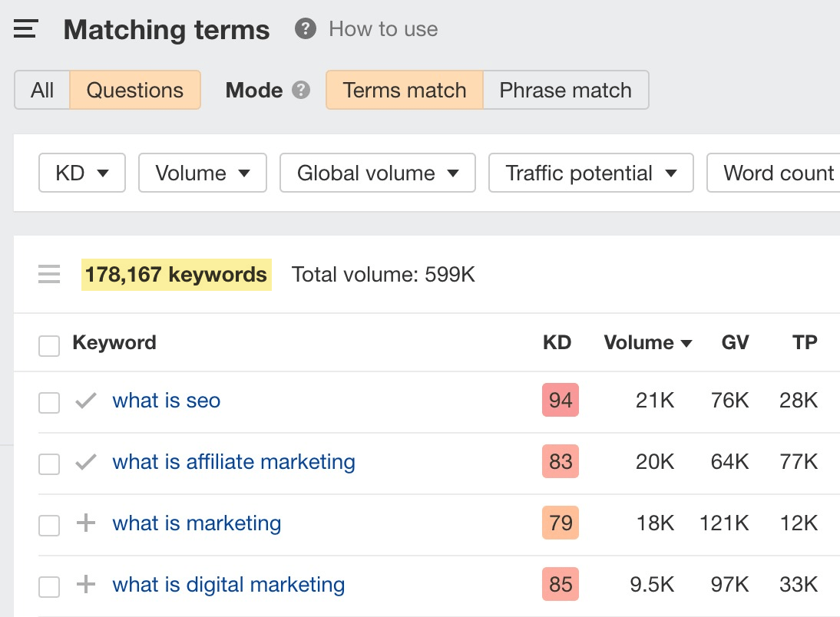Check the checkbox for 'what is affiliate marketing'
The image size is (840, 617).
[48, 464]
